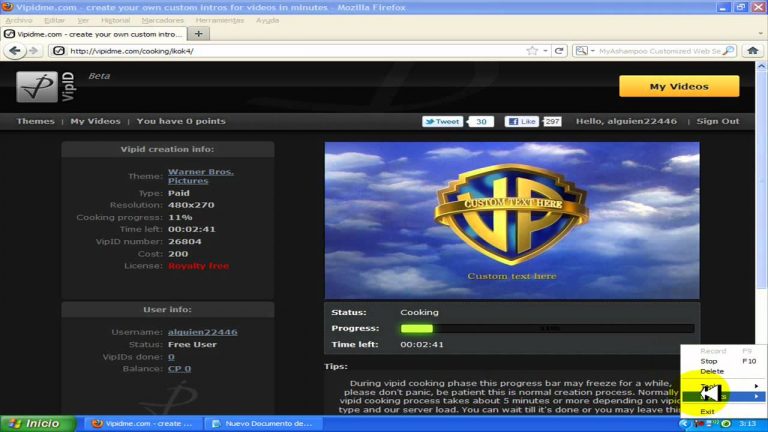Go back with the browser Back arrow
768x432 pixels.
coord(15,50)
